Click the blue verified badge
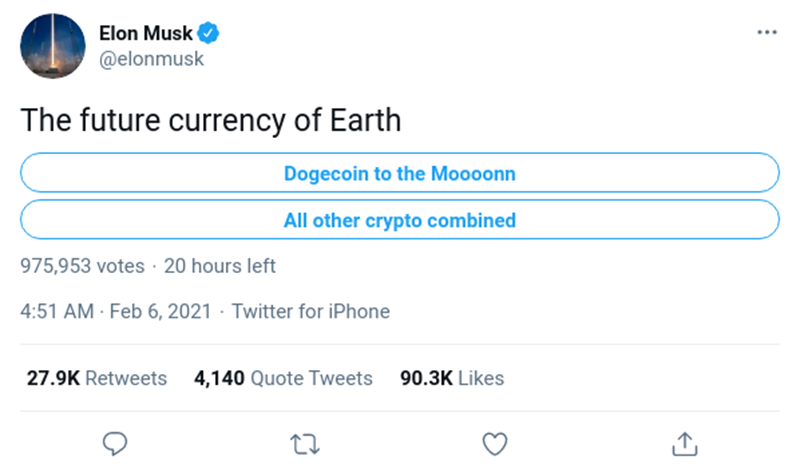This screenshot has width=800, height=476. 211,33
